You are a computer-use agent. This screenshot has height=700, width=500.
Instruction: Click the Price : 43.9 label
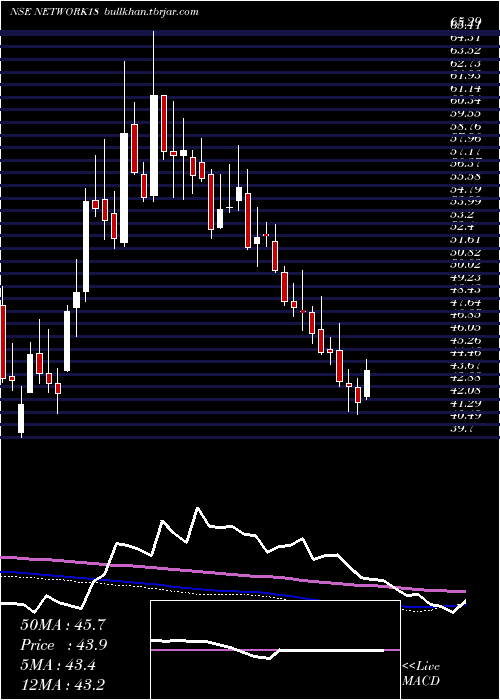point(64,645)
